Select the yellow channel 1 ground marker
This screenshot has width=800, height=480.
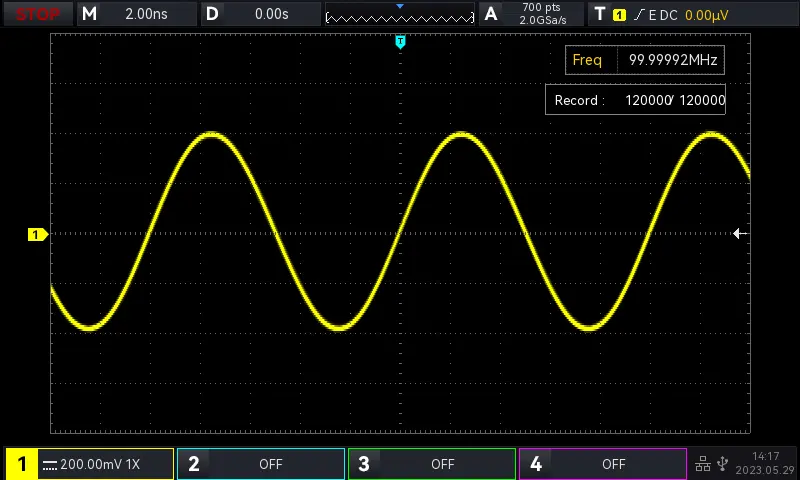point(36,234)
